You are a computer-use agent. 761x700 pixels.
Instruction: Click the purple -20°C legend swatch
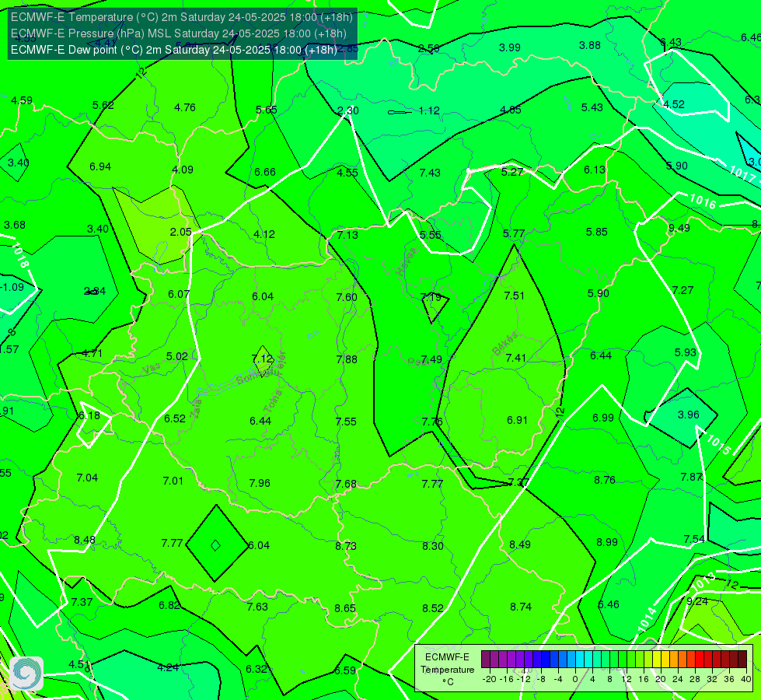486,660
